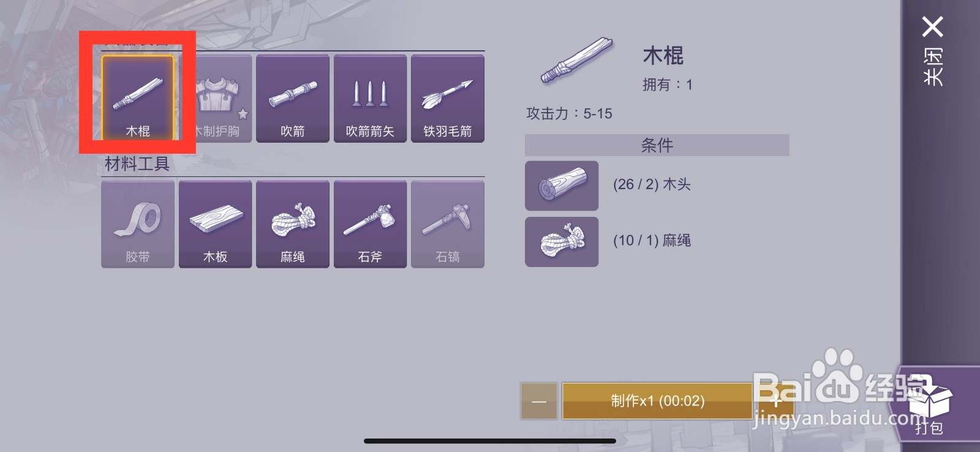Open the 胶带 tape recipe
Image resolution: width=980 pixels, height=452 pixels.
(138, 224)
